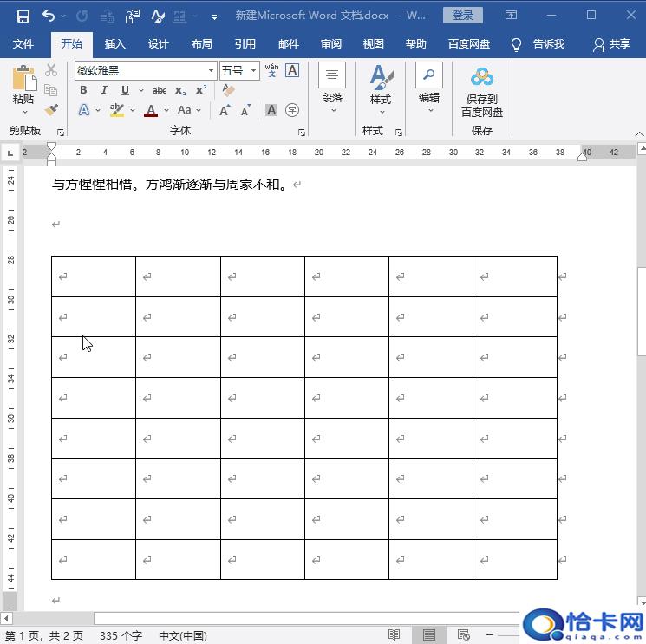Click the Clear Formatting eraser icon
The width and height of the screenshot is (646, 644).
click(229, 90)
